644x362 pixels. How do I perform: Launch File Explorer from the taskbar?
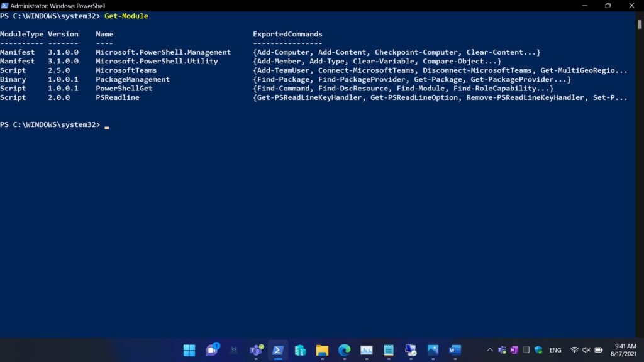(x=323, y=350)
